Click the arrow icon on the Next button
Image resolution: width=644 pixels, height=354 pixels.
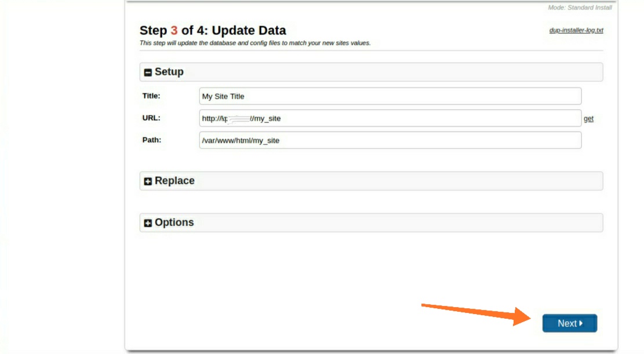tap(581, 323)
